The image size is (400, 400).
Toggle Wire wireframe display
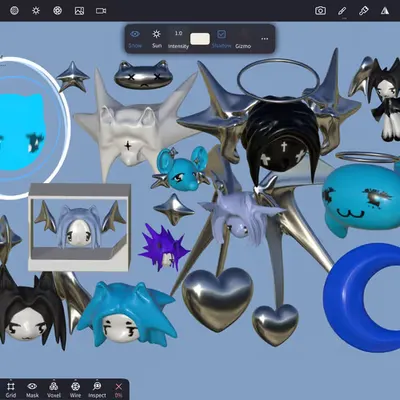(75, 389)
